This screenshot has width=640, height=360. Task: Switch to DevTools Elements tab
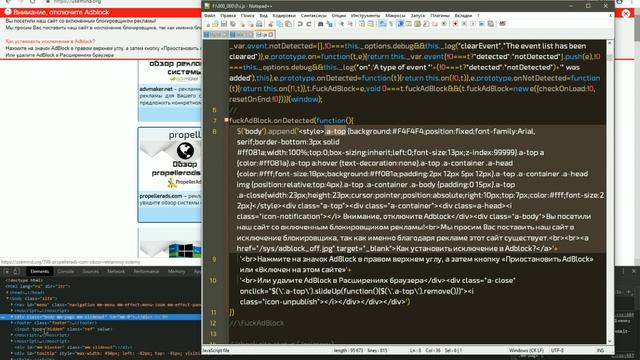click(40, 271)
